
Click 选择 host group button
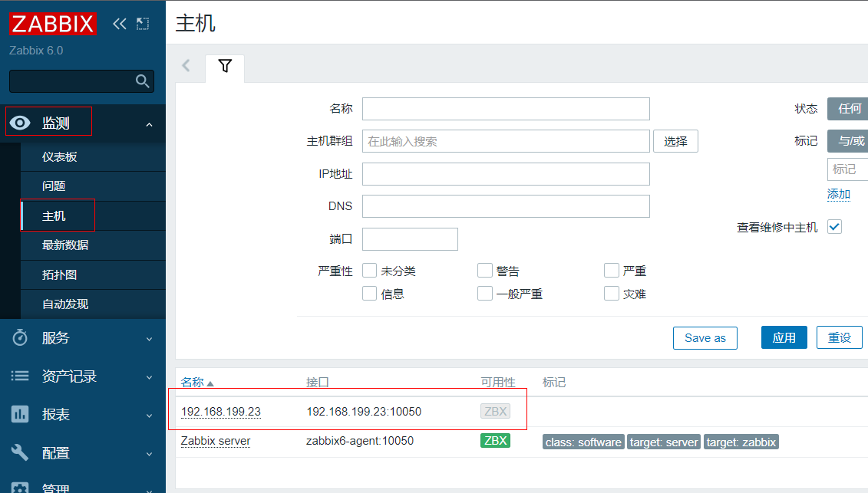click(x=675, y=141)
